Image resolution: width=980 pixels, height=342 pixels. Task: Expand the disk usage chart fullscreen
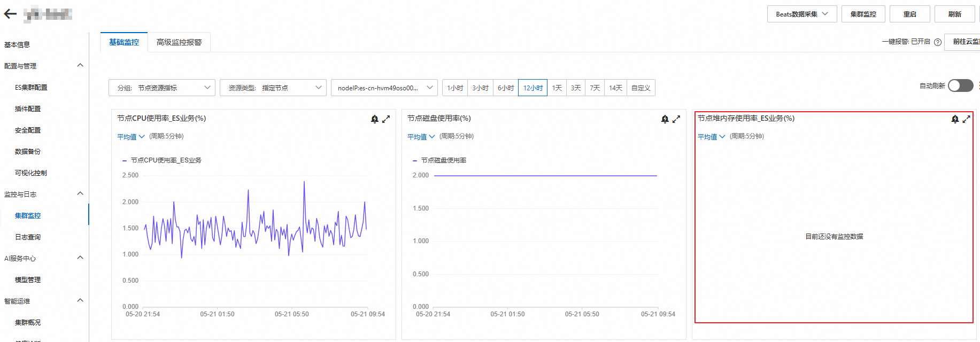[x=676, y=119]
